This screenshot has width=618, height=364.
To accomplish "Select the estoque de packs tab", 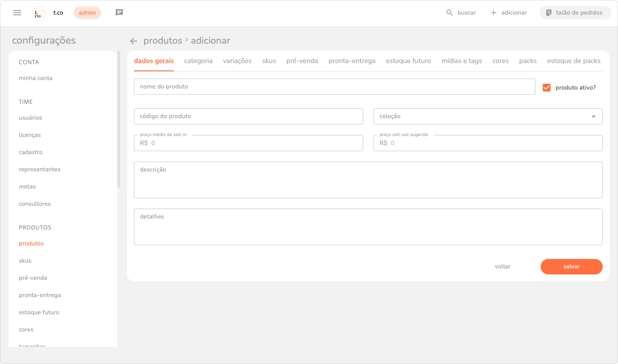I will [573, 61].
